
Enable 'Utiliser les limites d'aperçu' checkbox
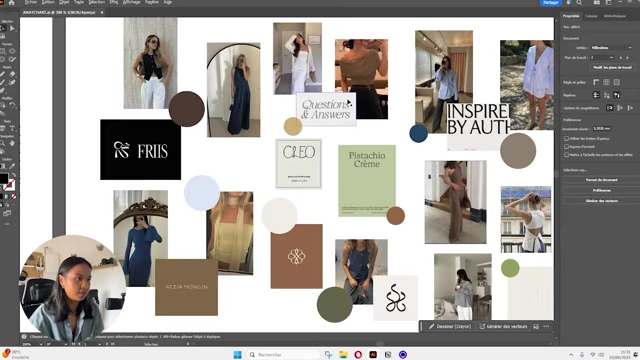[567, 138]
